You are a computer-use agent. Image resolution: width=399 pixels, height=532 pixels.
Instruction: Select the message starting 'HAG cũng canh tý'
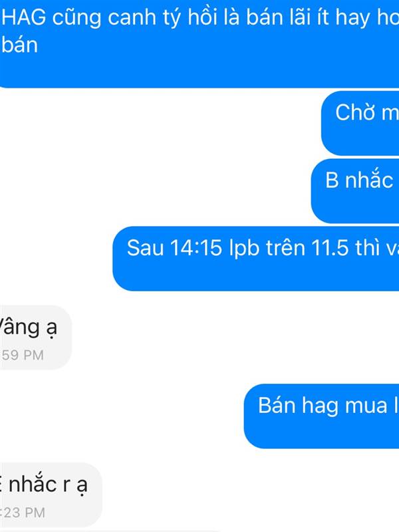[199, 43]
